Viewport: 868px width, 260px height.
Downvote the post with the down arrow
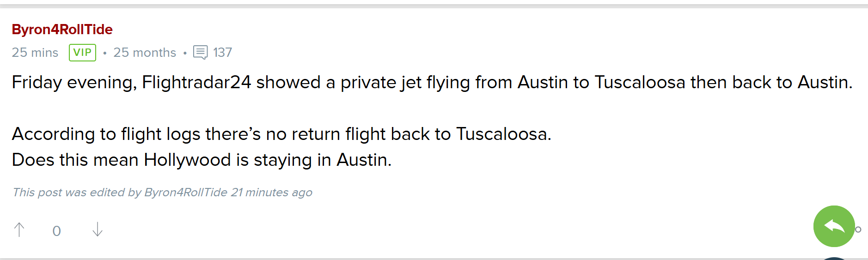click(x=98, y=230)
